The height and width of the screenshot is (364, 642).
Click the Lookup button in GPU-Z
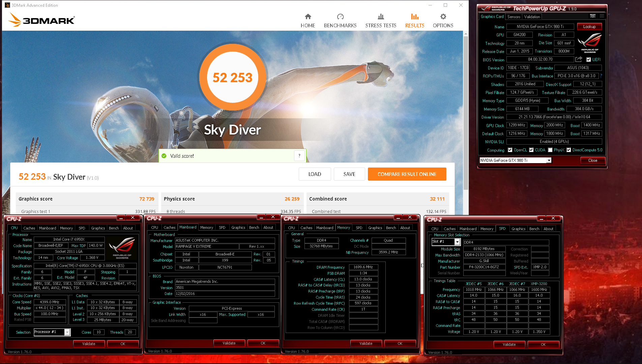[x=589, y=27]
